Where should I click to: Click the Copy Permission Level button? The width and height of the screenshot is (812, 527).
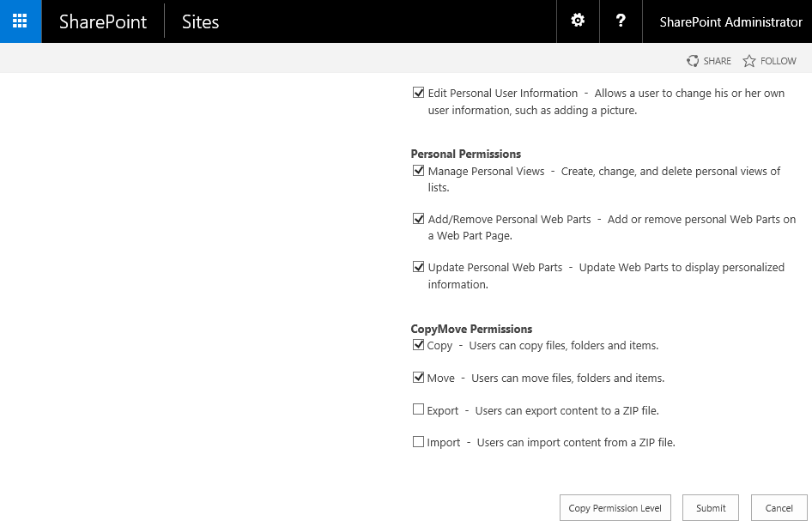pos(615,508)
